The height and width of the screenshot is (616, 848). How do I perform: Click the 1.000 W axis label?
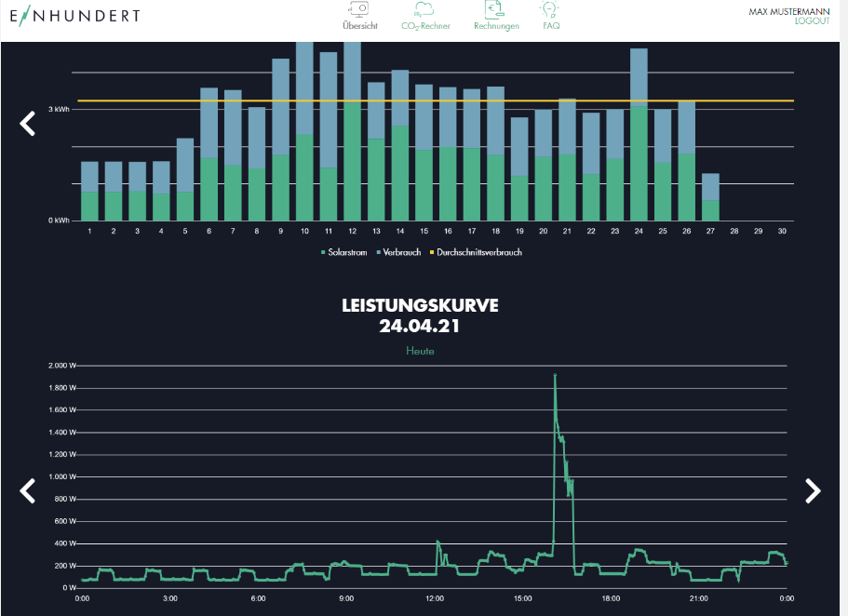tap(61, 476)
